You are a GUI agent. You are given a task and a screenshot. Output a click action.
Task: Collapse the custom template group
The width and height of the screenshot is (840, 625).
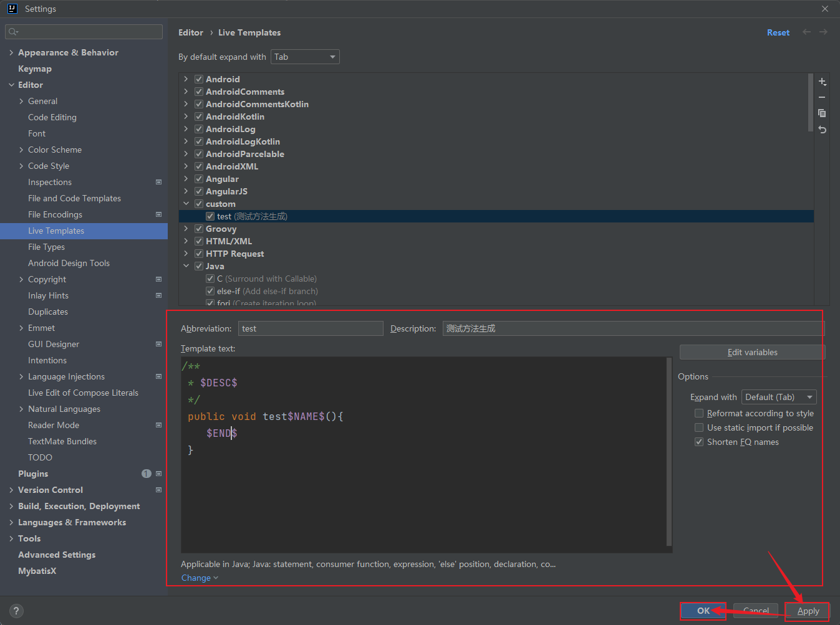[x=186, y=204]
